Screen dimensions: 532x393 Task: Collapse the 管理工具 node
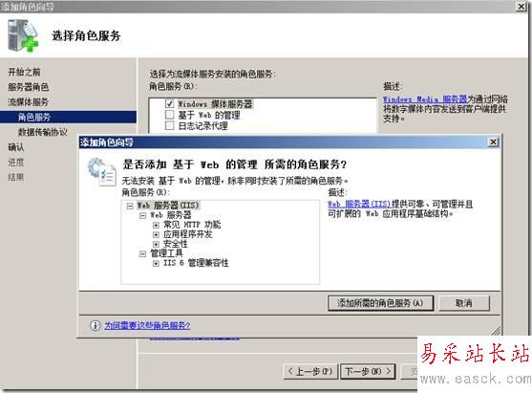click(143, 253)
